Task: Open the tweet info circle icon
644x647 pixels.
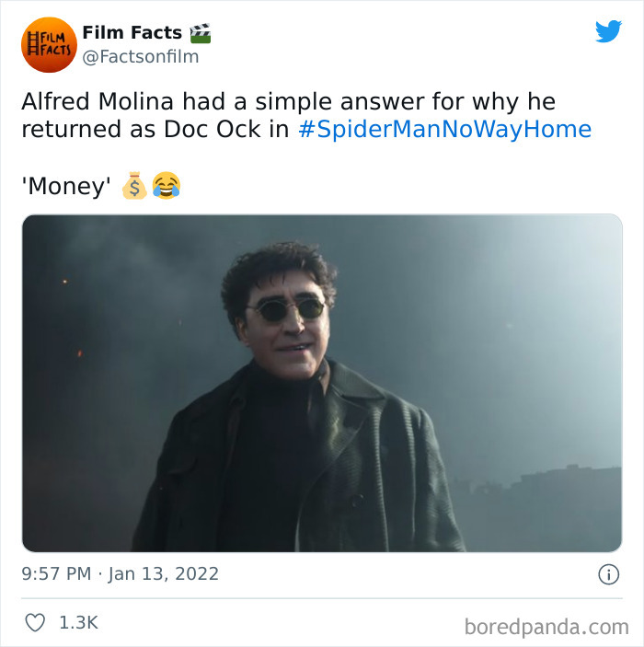Action: (x=608, y=574)
